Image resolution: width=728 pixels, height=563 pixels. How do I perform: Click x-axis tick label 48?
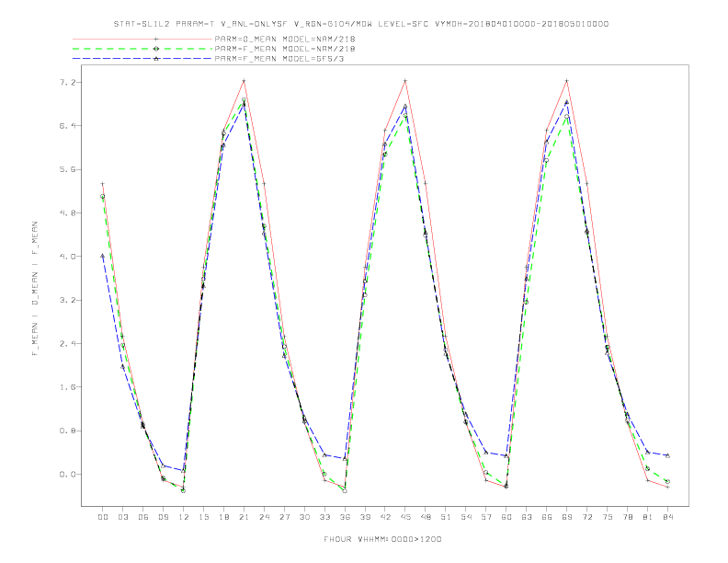pyautogui.click(x=426, y=517)
